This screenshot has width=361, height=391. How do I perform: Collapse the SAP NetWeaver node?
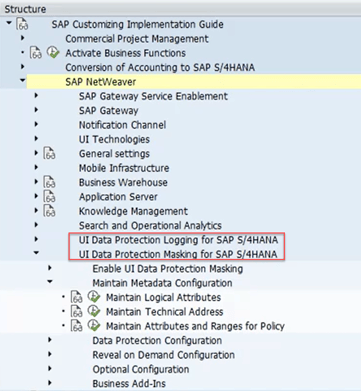tap(23, 80)
